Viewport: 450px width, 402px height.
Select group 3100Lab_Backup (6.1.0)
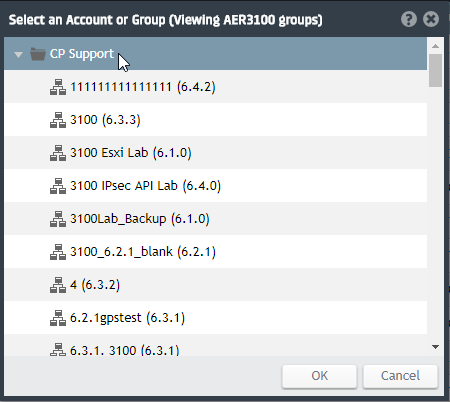pyautogui.click(x=140, y=219)
